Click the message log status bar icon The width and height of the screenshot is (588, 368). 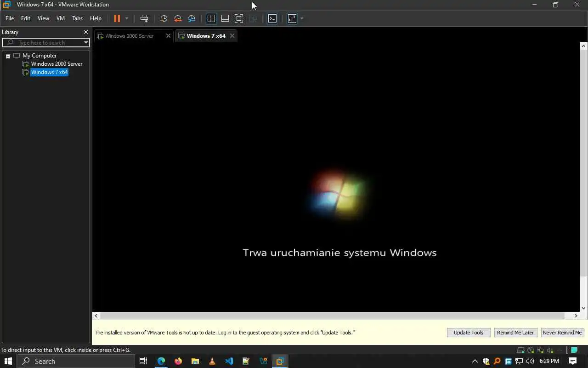click(574, 350)
